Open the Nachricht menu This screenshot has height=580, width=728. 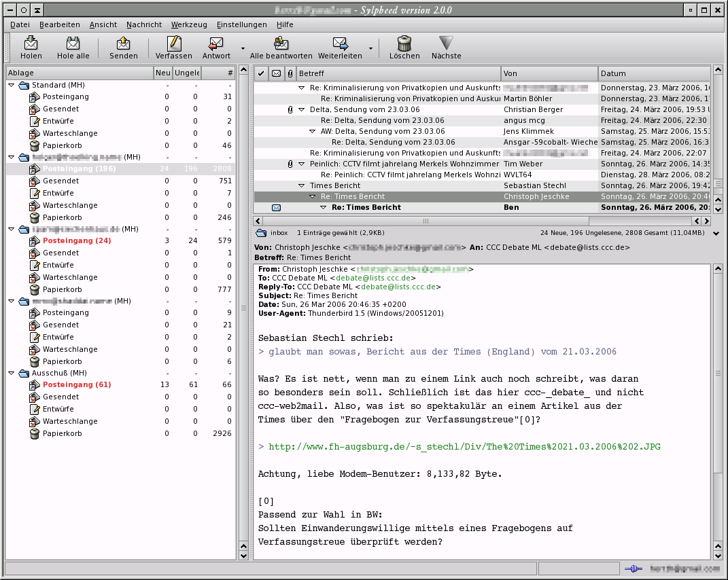[x=143, y=24]
